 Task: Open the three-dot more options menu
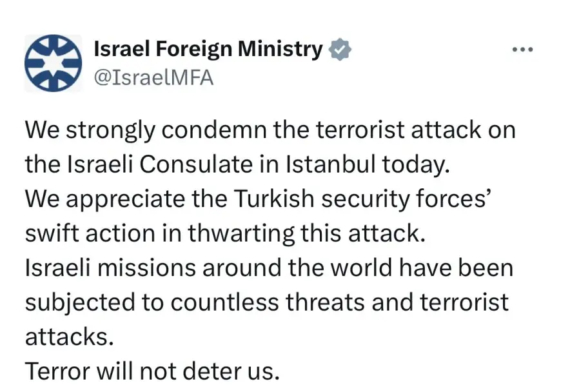[522, 50]
